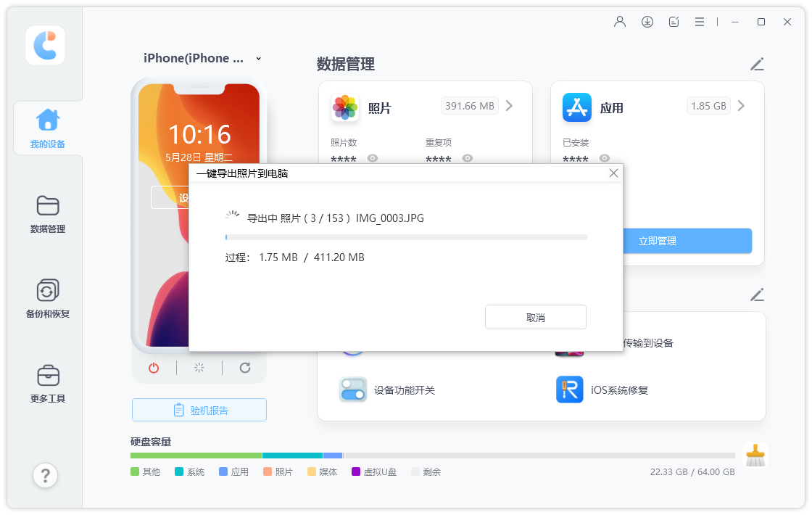Cancel the photo export with 取消

tap(536, 317)
